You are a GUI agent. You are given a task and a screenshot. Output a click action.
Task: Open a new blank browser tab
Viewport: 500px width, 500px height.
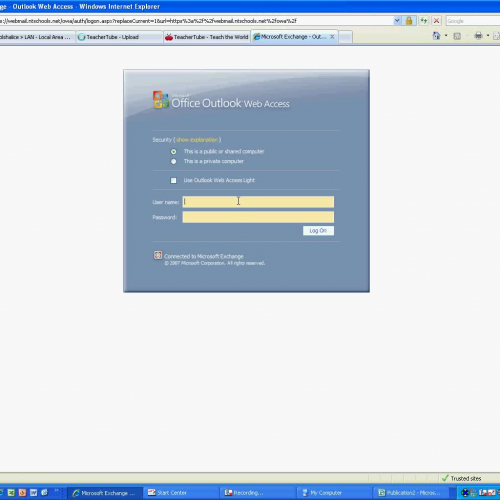[x=345, y=37]
